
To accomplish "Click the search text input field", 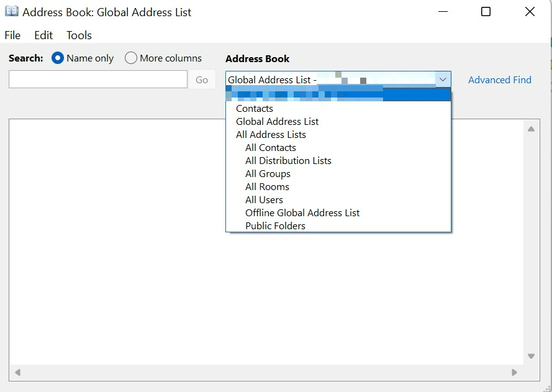I will [x=97, y=80].
